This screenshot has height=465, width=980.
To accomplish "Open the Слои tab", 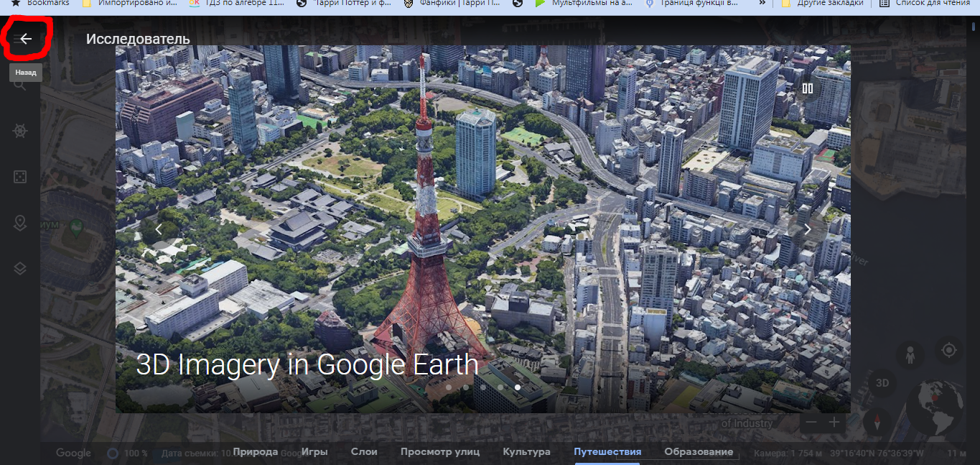I will 364,452.
